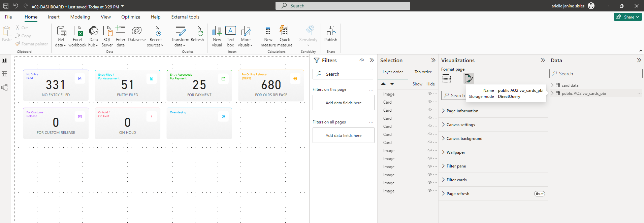Open the Modeling ribbon tab
Viewport: 644px width, 223px height.
(x=80, y=17)
